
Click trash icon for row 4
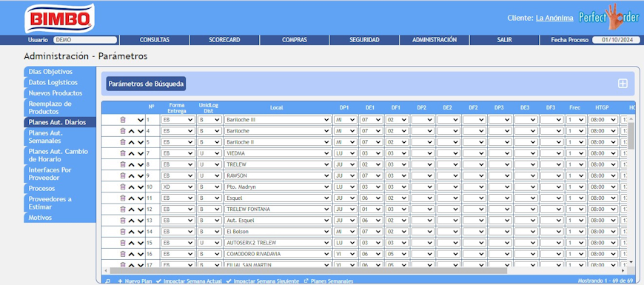coord(122,131)
